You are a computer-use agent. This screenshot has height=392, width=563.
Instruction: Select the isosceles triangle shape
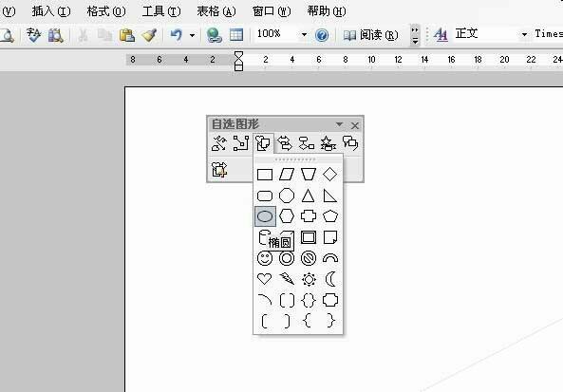click(308, 196)
